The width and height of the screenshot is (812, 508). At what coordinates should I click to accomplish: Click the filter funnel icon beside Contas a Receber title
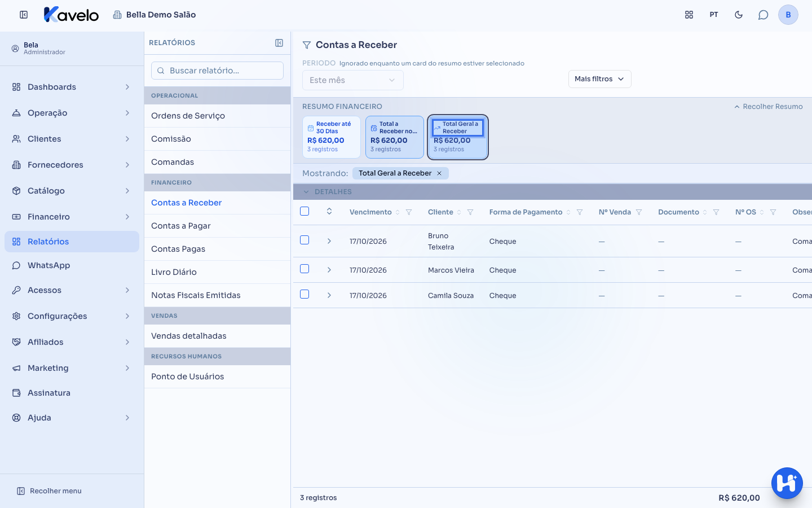click(307, 45)
